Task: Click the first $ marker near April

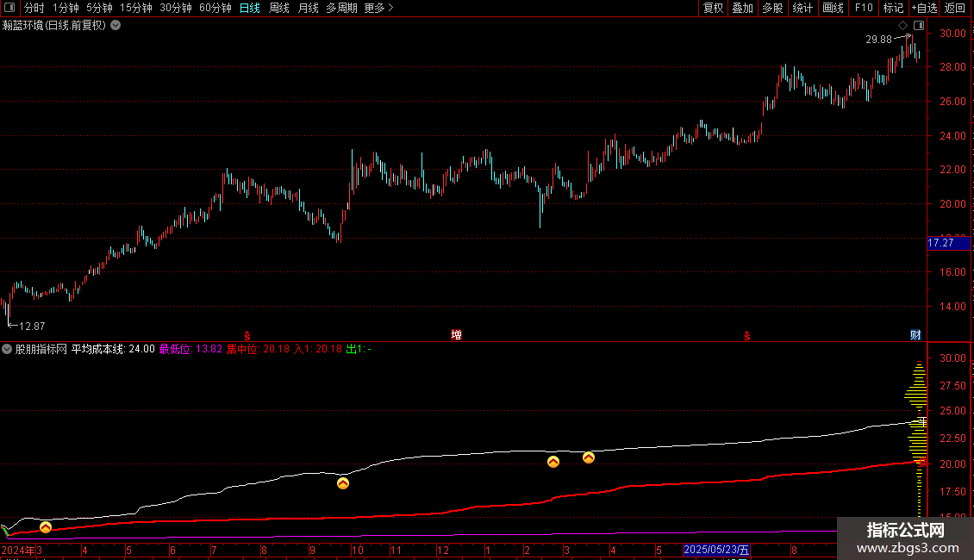Action: tap(247, 336)
